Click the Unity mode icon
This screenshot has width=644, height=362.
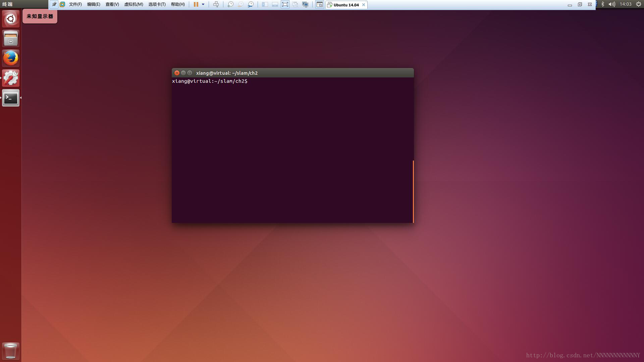pyautogui.click(x=295, y=4)
